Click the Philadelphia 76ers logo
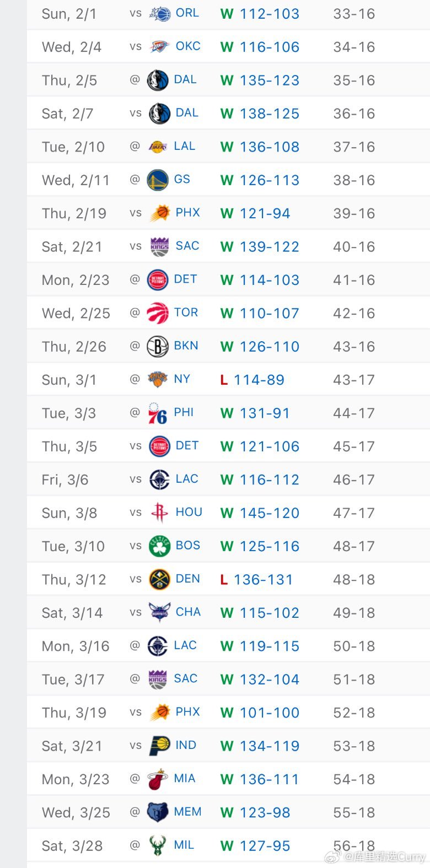The image size is (430, 868). point(158,413)
